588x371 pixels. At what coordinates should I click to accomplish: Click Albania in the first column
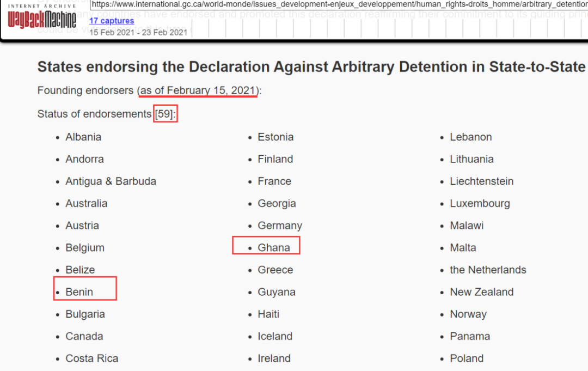(x=83, y=137)
